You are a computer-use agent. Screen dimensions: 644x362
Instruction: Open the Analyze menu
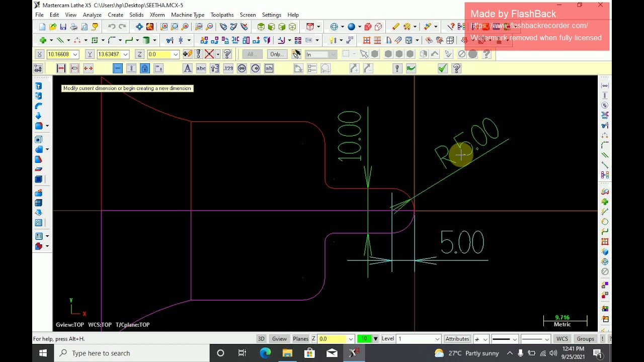pyautogui.click(x=92, y=15)
